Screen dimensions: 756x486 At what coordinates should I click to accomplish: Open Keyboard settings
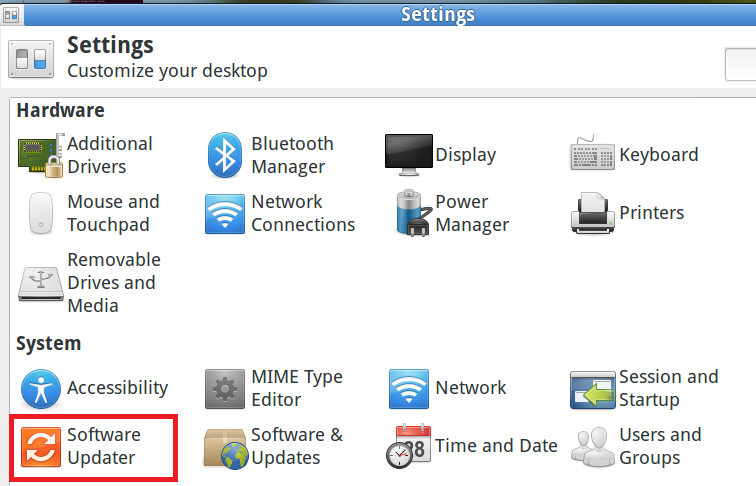coord(634,155)
